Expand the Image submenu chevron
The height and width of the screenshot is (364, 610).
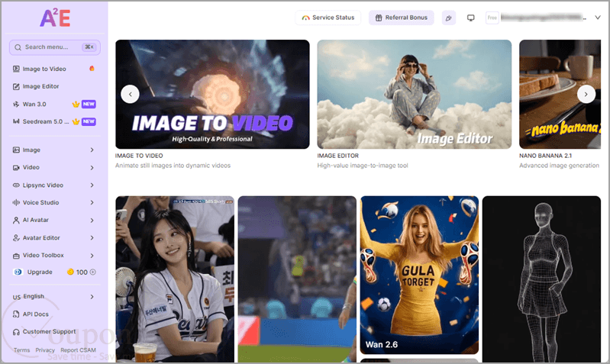(92, 150)
